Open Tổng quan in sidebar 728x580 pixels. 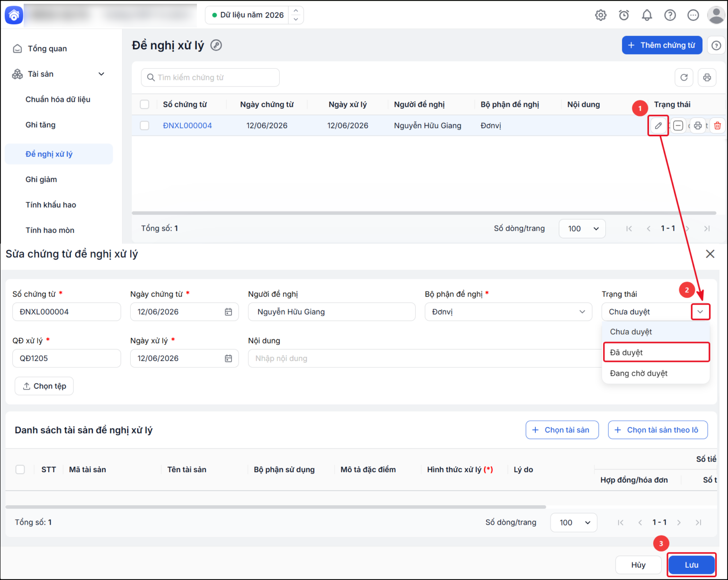(47, 49)
